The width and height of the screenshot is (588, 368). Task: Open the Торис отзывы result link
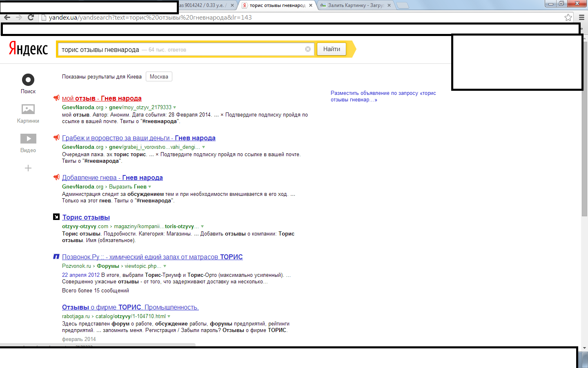point(86,217)
